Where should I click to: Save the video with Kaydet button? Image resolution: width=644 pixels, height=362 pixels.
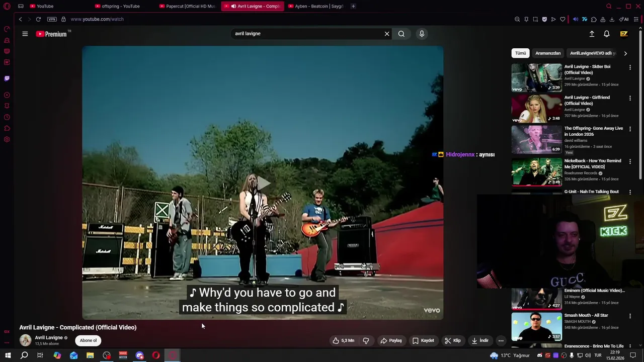[423, 340]
